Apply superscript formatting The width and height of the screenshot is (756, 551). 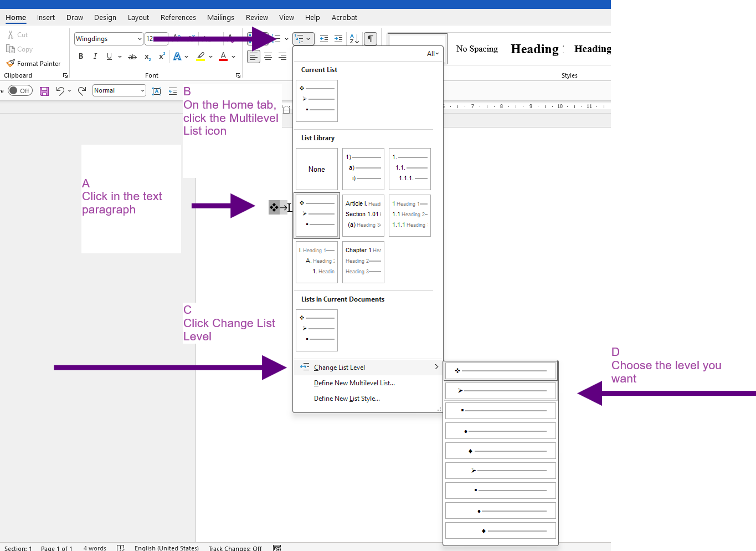[162, 57]
